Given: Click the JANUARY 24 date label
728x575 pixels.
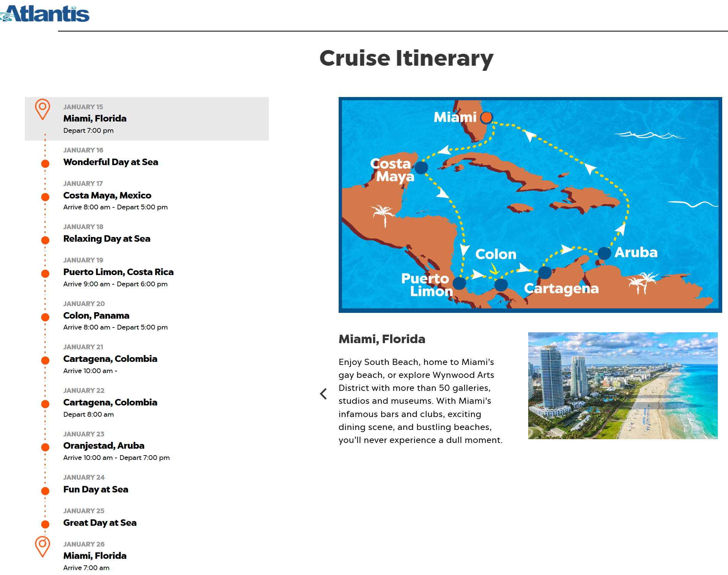Looking at the screenshot, I should click(x=84, y=477).
